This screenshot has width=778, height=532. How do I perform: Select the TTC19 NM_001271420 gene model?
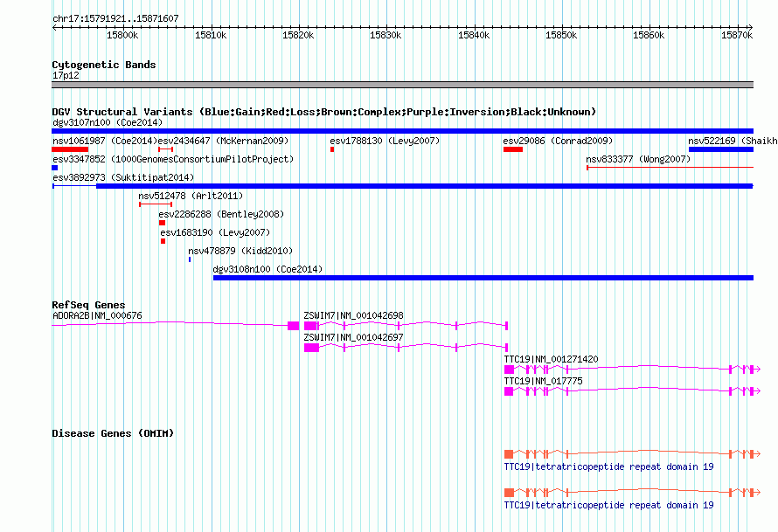tap(633, 370)
